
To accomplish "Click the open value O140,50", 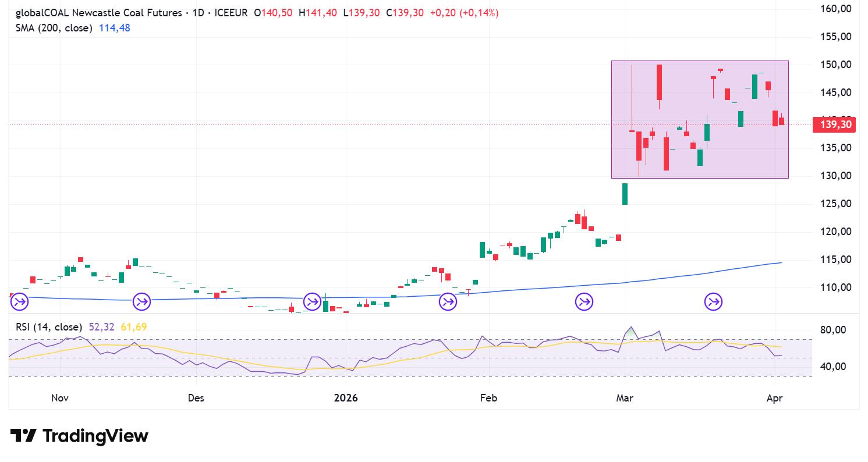I will [273, 13].
